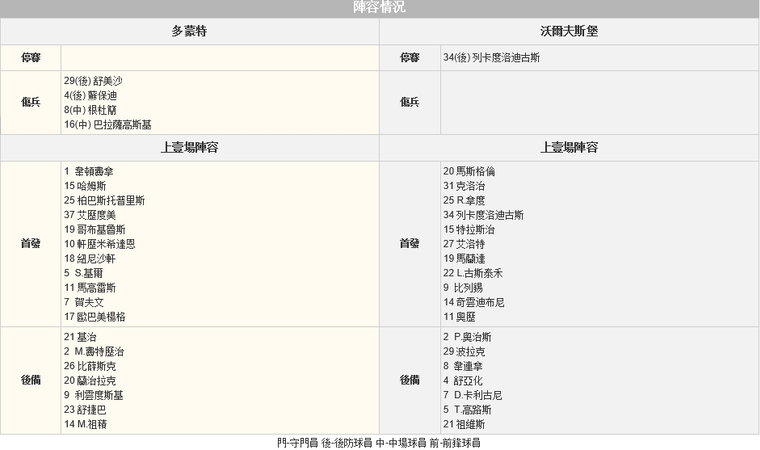Select substitute '21 祖維斯'
760x450 pixels.
tap(464, 424)
